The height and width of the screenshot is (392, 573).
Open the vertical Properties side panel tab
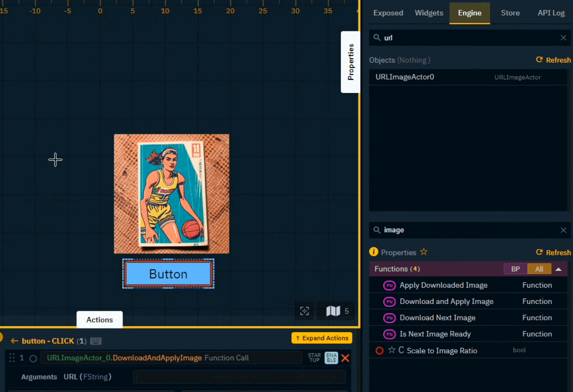click(351, 62)
